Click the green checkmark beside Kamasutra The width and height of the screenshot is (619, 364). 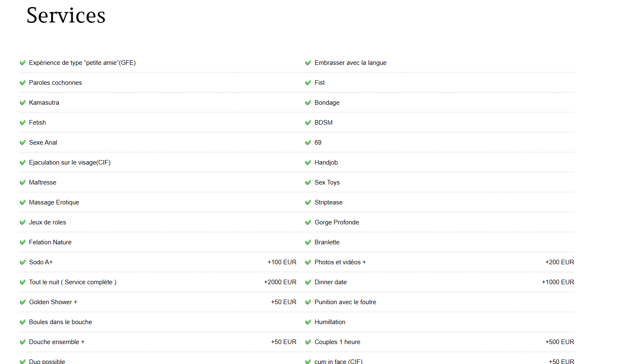(23, 103)
